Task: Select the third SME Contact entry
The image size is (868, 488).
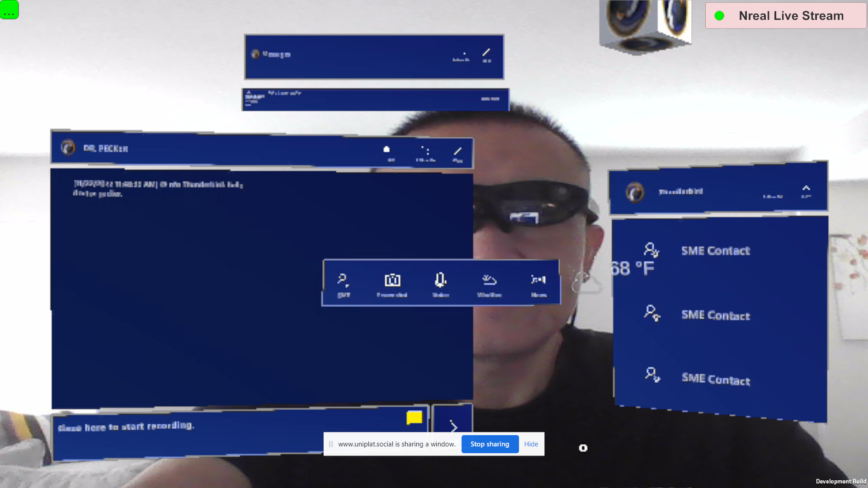Action: click(715, 379)
